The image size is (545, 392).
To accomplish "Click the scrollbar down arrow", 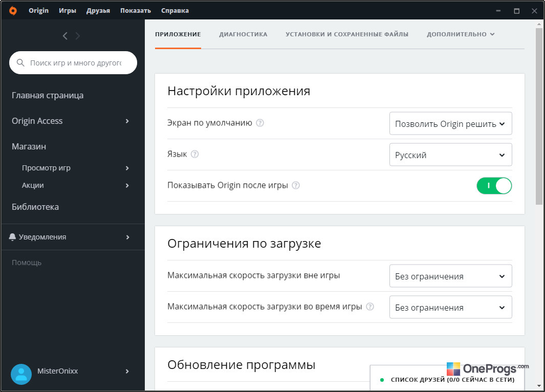I will (539, 386).
